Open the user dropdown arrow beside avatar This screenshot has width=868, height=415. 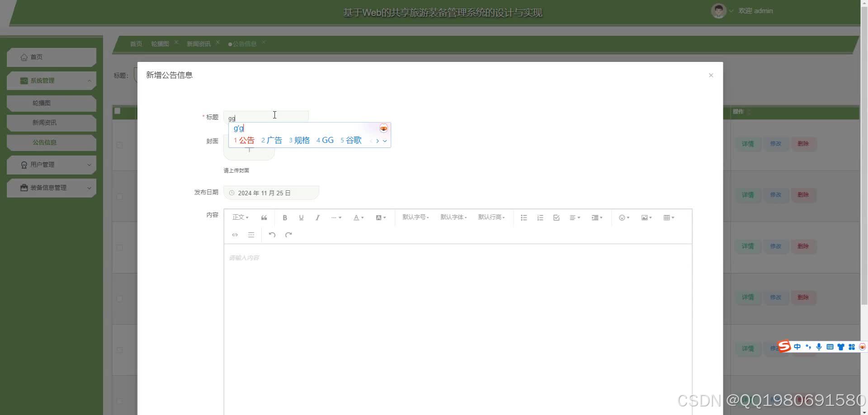[x=731, y=11]
